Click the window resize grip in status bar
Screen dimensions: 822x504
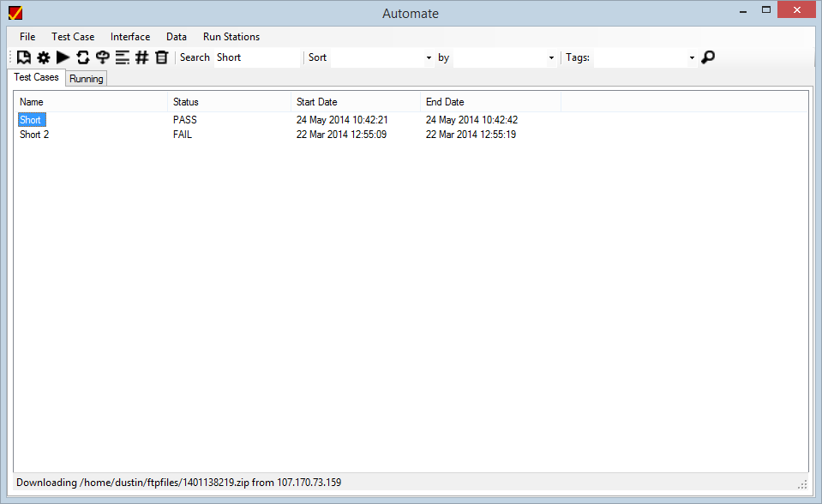coord(802,484)
